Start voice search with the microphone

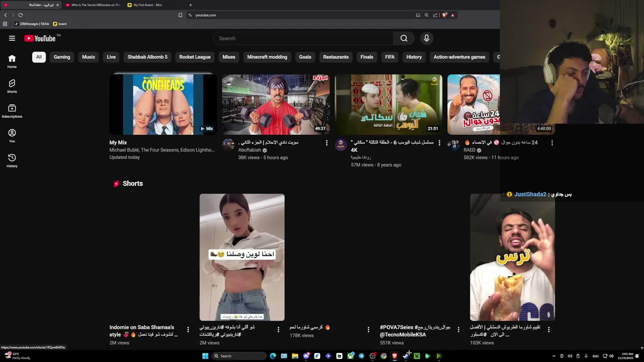427,38
